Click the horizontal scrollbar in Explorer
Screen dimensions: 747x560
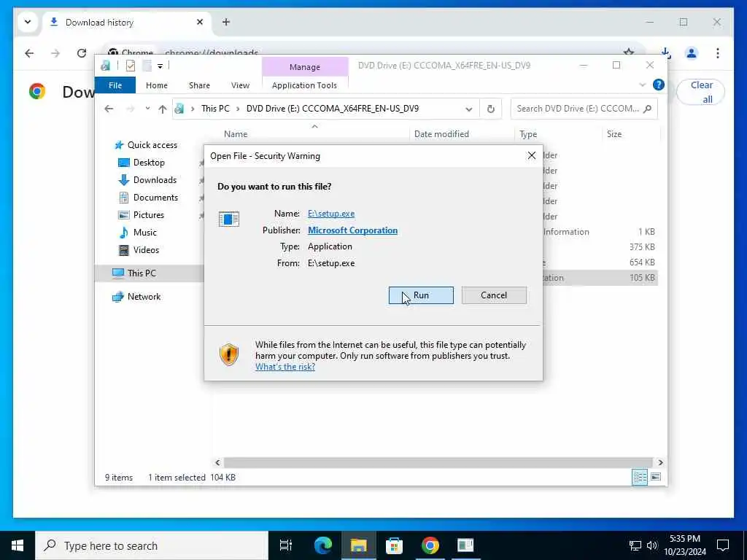coord(438,462)
